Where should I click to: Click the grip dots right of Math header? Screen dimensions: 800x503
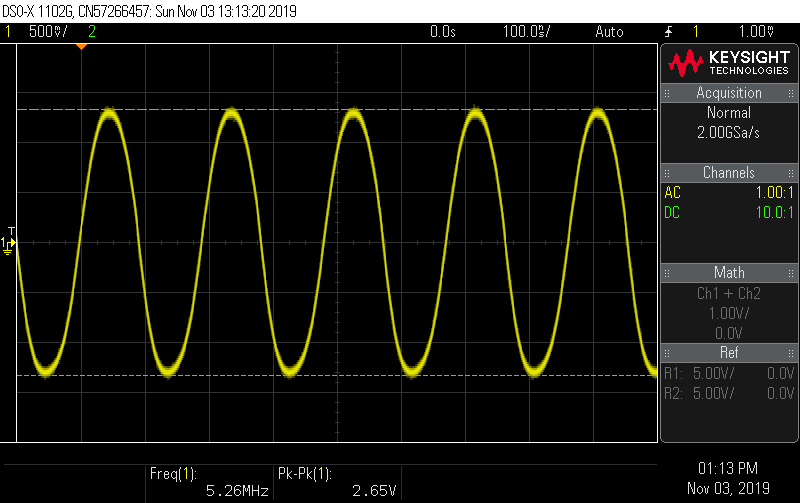pos(791,273)
